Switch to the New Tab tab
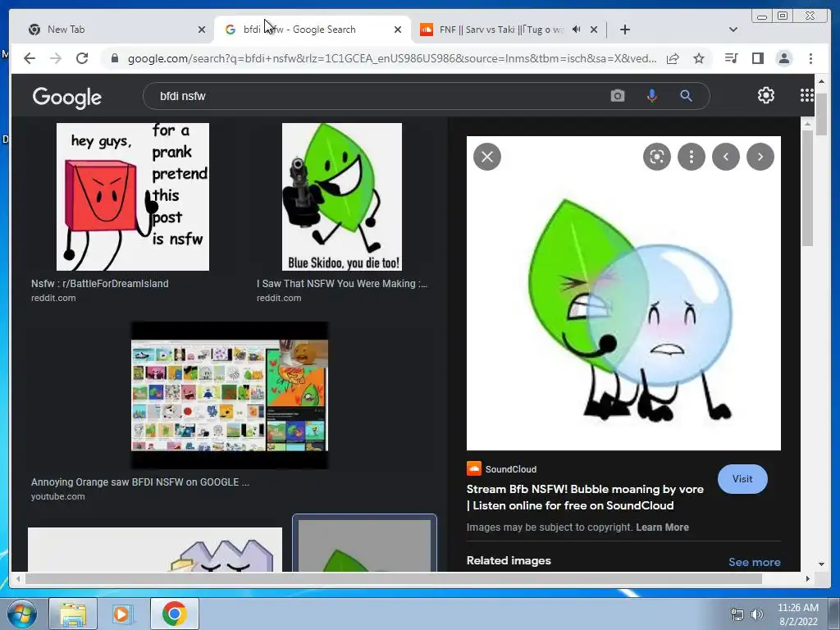This screenshot has height=630, width=840. pos(112,30)
